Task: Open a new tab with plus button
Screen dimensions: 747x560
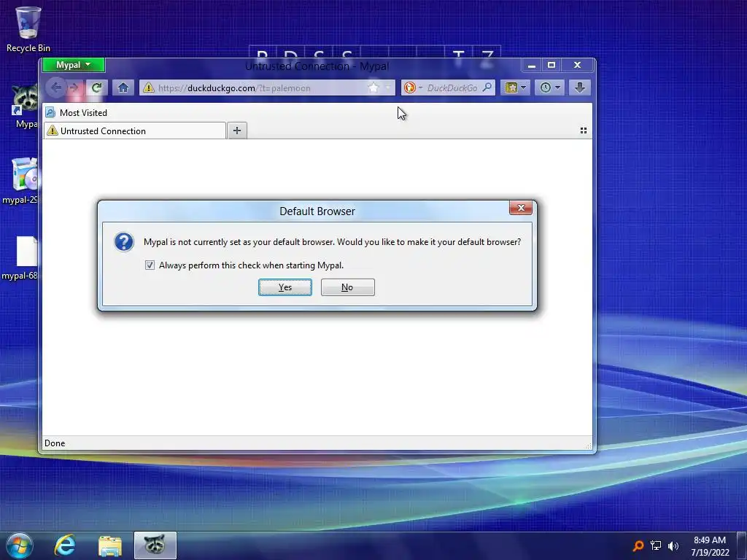Action: point(237,131)
